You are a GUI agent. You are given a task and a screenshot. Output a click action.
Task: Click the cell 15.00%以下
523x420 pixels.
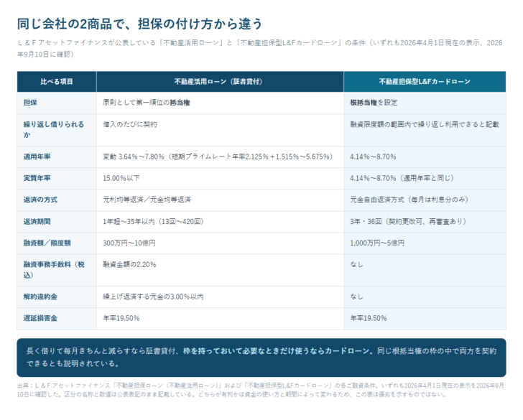point(220,178)
